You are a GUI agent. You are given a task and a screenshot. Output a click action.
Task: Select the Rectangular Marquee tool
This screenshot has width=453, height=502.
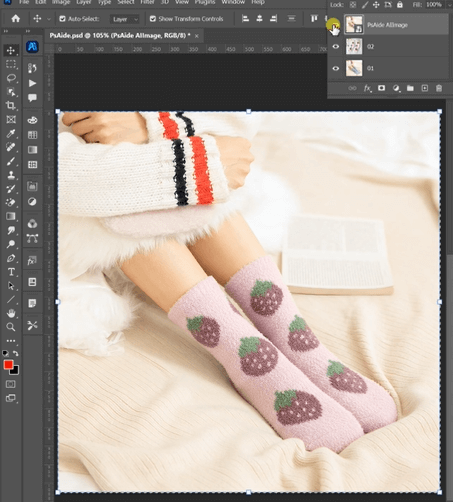click(11, 64)
